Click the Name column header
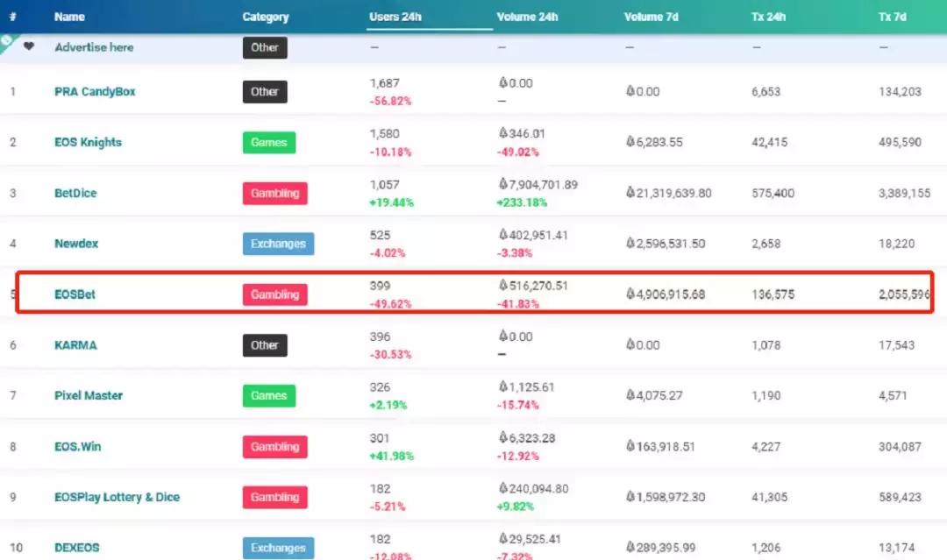This screenshot has width=947, height=560. pyautogui.click(x=69, y=17)
